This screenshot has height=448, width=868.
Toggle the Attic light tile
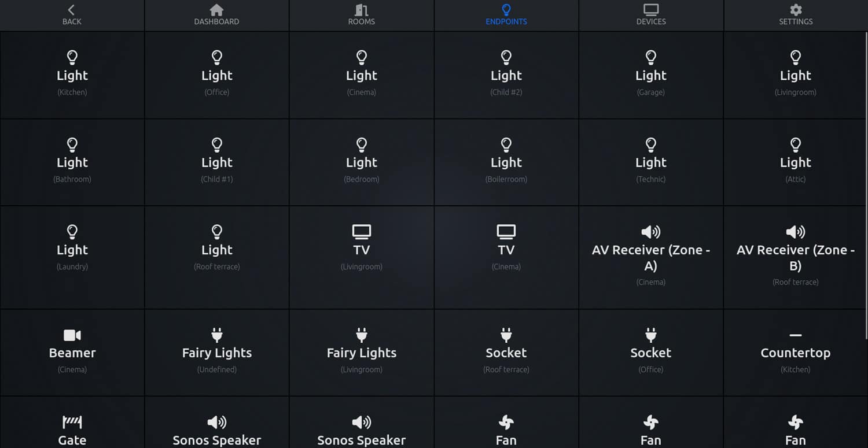(x=796, y=162)
